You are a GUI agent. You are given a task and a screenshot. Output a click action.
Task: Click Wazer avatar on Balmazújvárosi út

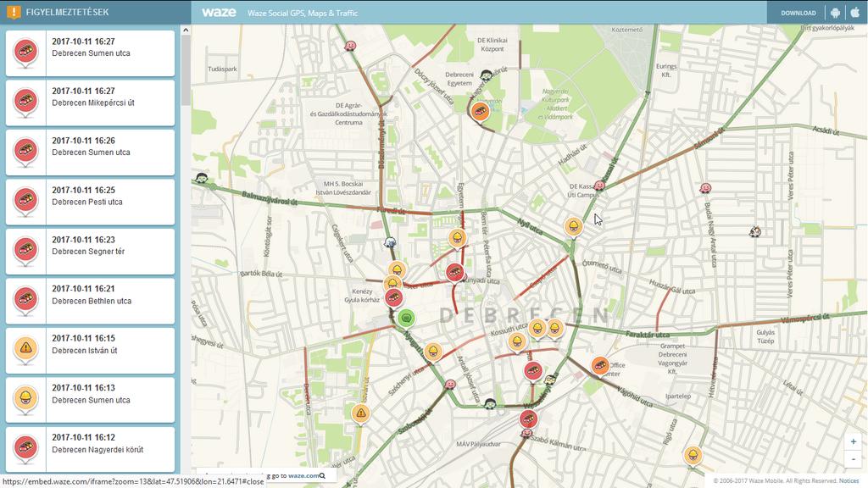tap(202, 178)
